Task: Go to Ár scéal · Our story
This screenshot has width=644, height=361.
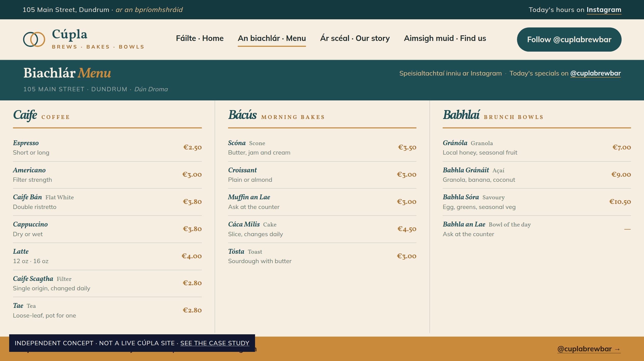Action: point(355,38)
